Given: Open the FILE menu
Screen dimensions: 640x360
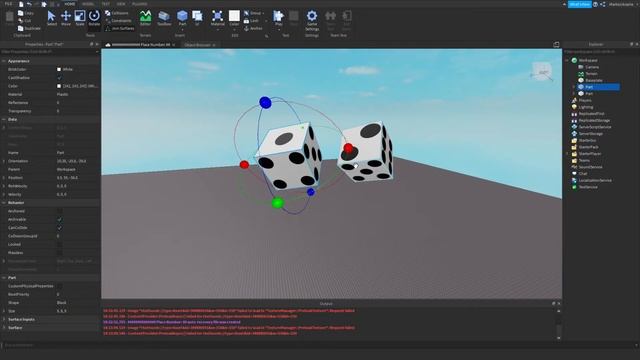Looking at the screenshot, I should (x=8, y=4).
